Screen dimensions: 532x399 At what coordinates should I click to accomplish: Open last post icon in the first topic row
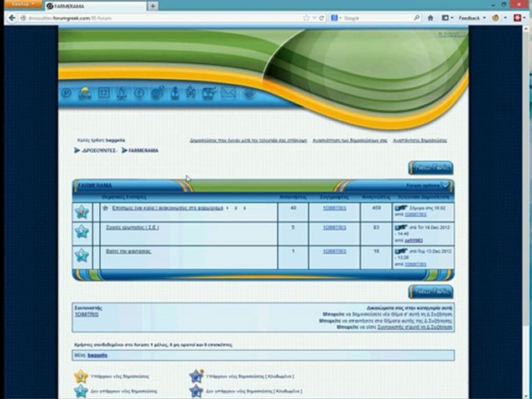click(401, 208)
